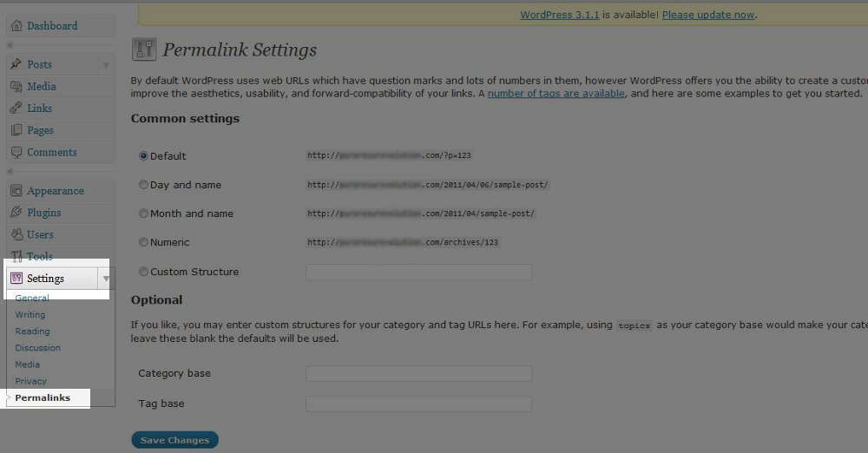
Task: Click the Links chain icon
Action: [16, 108]
